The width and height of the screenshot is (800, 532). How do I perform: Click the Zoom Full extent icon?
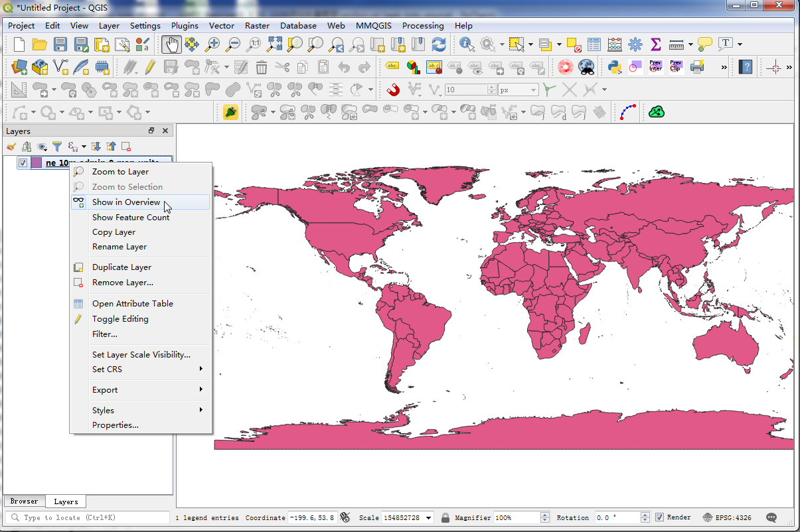pyautogui.click(x=274, y=44)
